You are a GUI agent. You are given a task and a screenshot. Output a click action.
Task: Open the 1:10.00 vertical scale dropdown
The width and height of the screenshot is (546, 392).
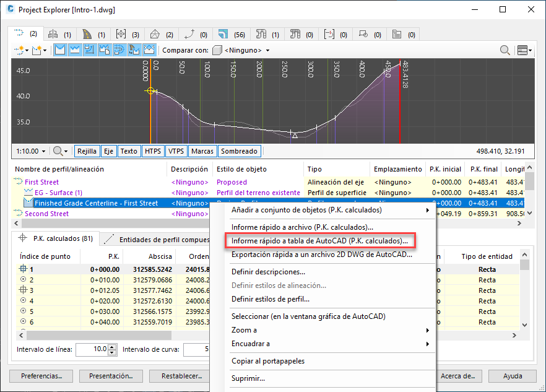(x=30, y=150)
